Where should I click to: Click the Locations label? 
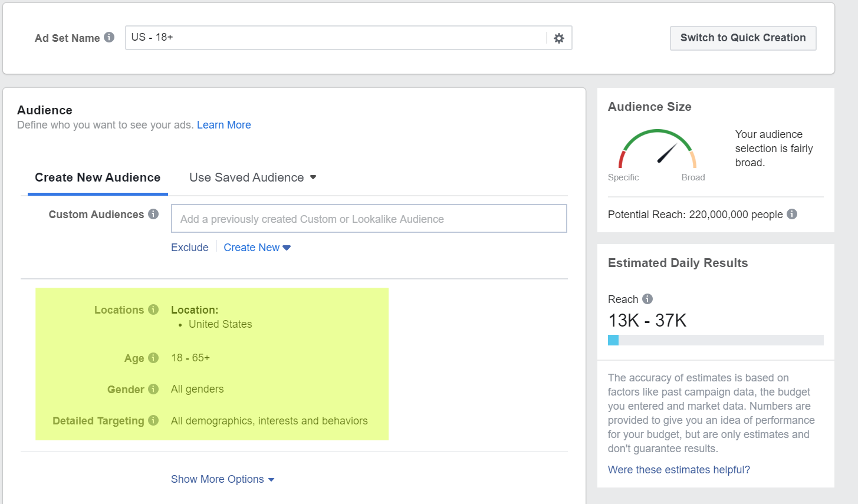click(119, 310)
